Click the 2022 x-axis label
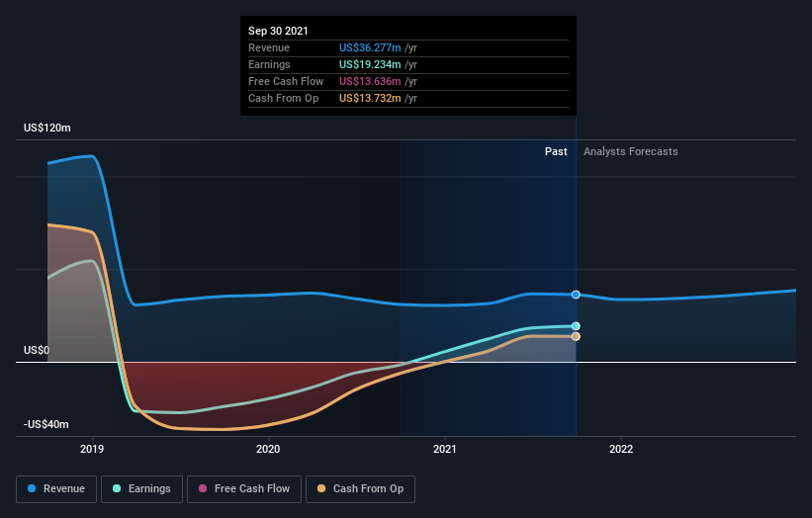 (621, 449)
